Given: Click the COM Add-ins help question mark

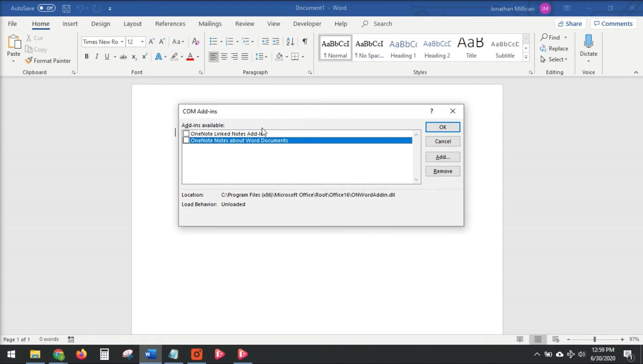Looking at the screenshot, I should click(x=432, y=111).
